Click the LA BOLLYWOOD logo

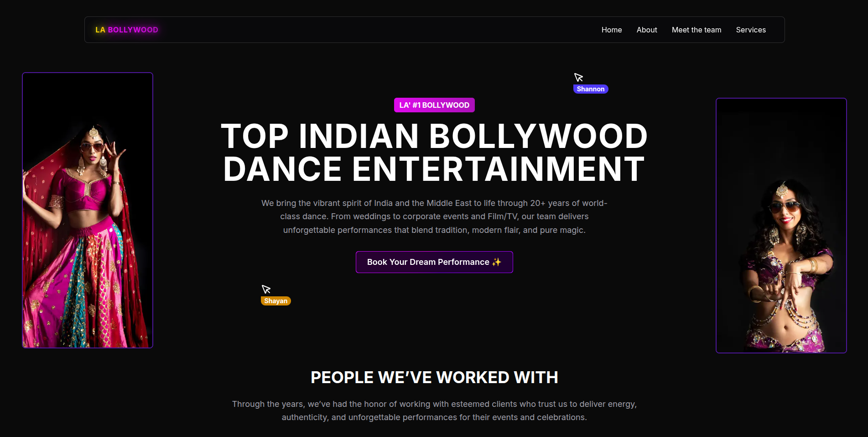coord(127,30)
